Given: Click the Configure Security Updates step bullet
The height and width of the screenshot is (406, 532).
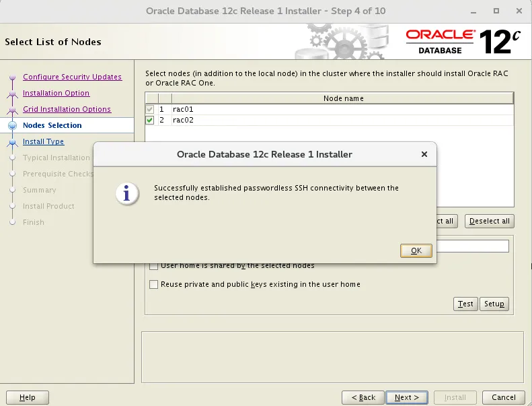Looking at the screenshot, I should click(13, 77).
